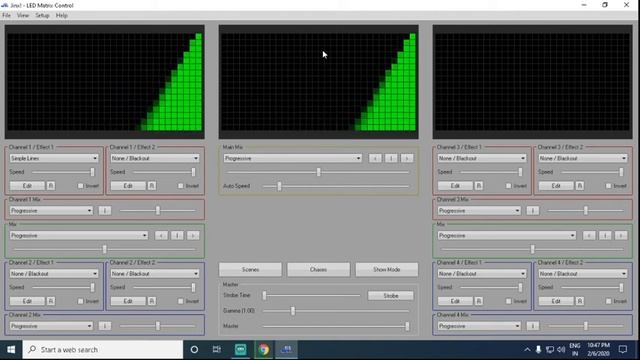Open Channel 1 Mix mode dropdown
Image resolution: width=640 pixels, height=360 pixels.
(x=51, y=211)
